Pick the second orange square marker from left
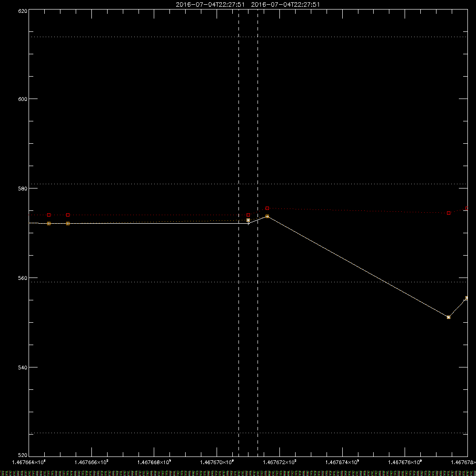 68,223
